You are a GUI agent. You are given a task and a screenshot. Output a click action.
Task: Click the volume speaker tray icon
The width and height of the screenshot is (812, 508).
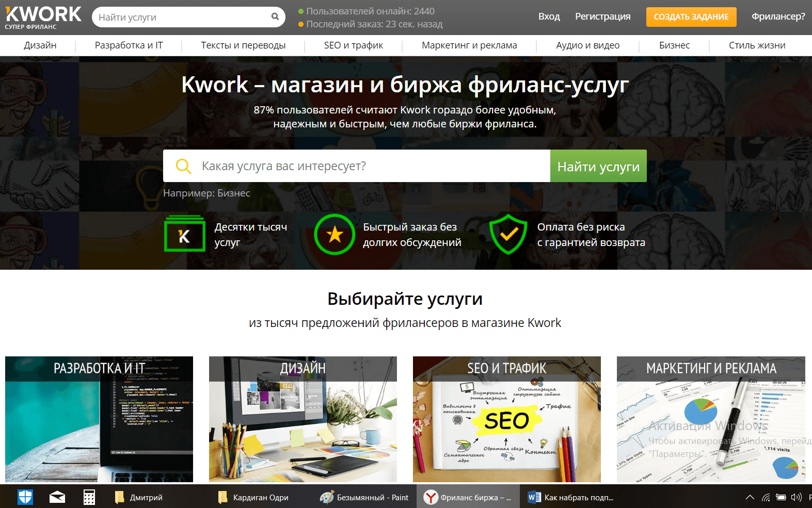point(797,497)
